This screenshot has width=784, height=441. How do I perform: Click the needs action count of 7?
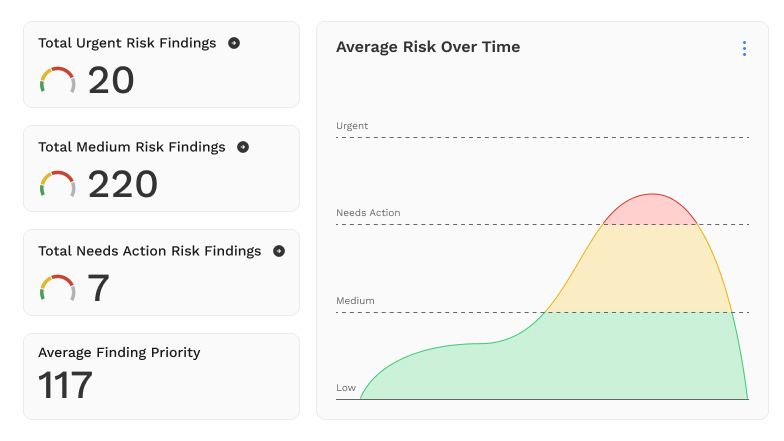99,289
